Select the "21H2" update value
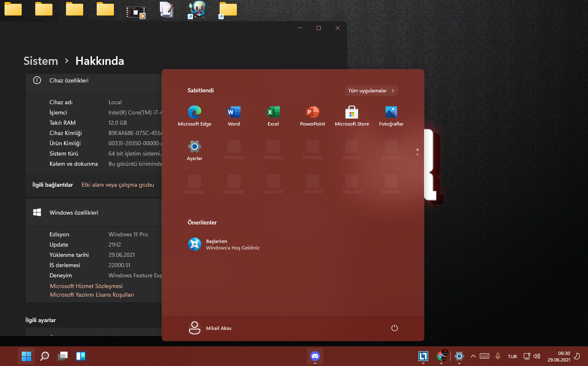Image resolution: width=588 pixels, height=366 pixels. [115, 245]
